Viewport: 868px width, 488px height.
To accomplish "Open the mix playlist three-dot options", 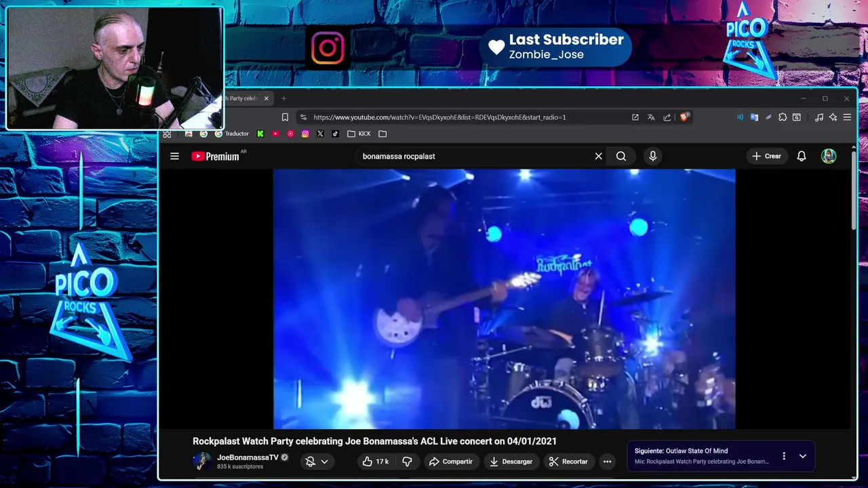I will (x=784, y=456).
